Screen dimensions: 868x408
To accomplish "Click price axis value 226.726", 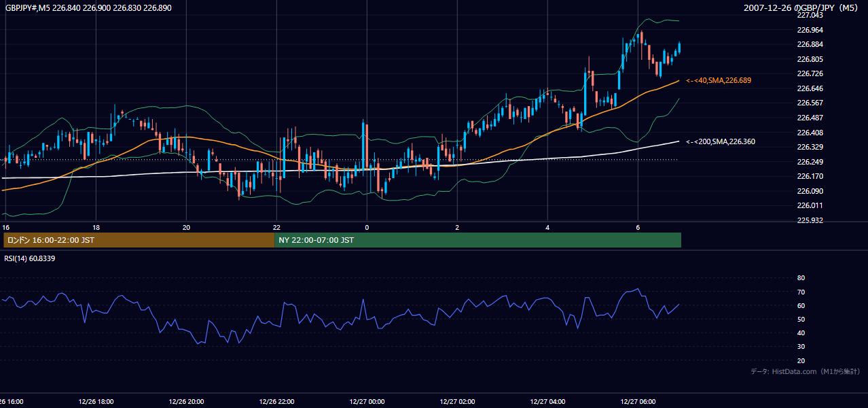I will [x=810, y=73].
